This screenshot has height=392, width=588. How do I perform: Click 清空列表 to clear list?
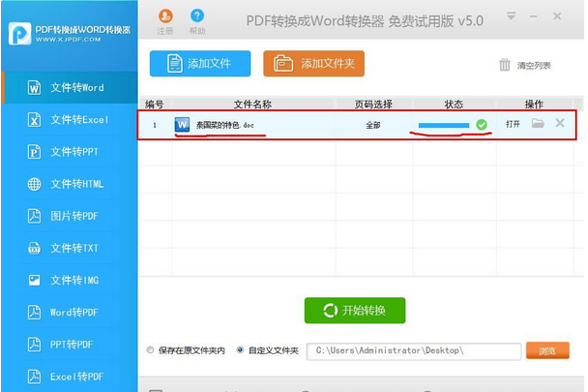pos(534,66)
